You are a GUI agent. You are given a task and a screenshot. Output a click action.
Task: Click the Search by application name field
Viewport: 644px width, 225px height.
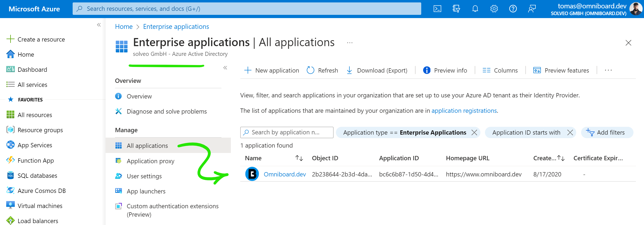click(x=287, y=132)
